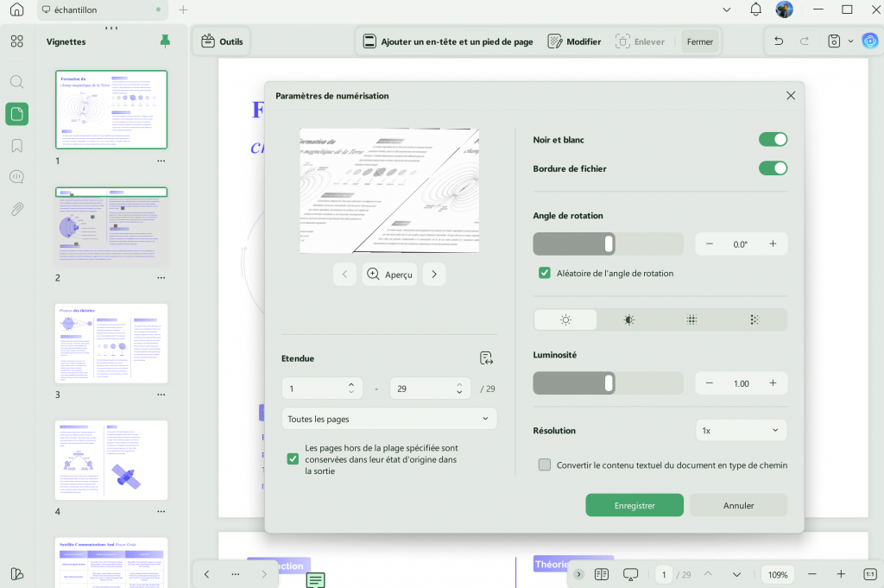Check Convertir le contenu textuel en chemin
884x588 pixels.
coord(544,465)
